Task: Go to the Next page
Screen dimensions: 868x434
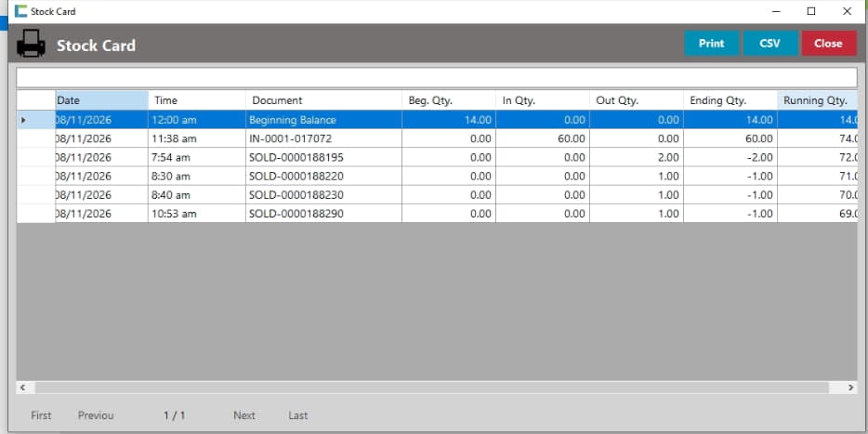Action: coord(244,415)
